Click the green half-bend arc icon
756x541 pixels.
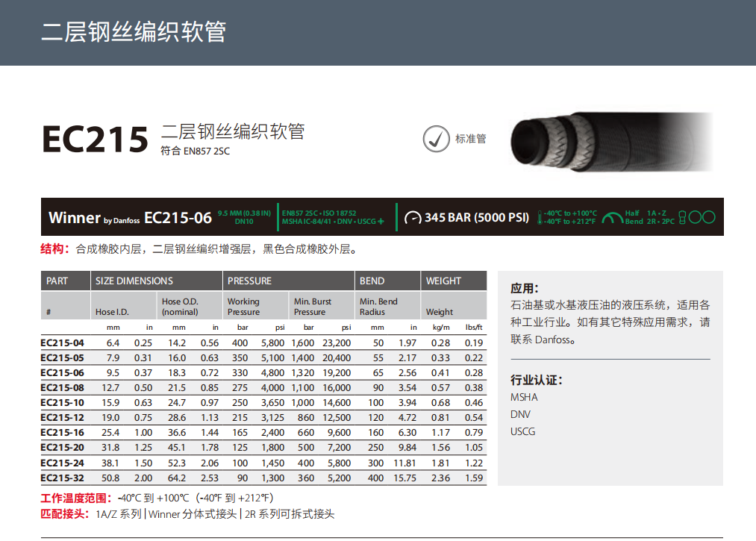[613, 218]
